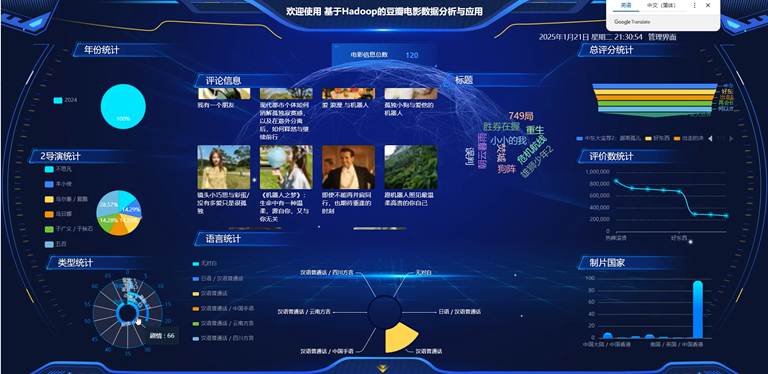Click the yellow 汉语普通话 rose chart sector
This screenshot has width=768, height=374.
click(400, 338)
